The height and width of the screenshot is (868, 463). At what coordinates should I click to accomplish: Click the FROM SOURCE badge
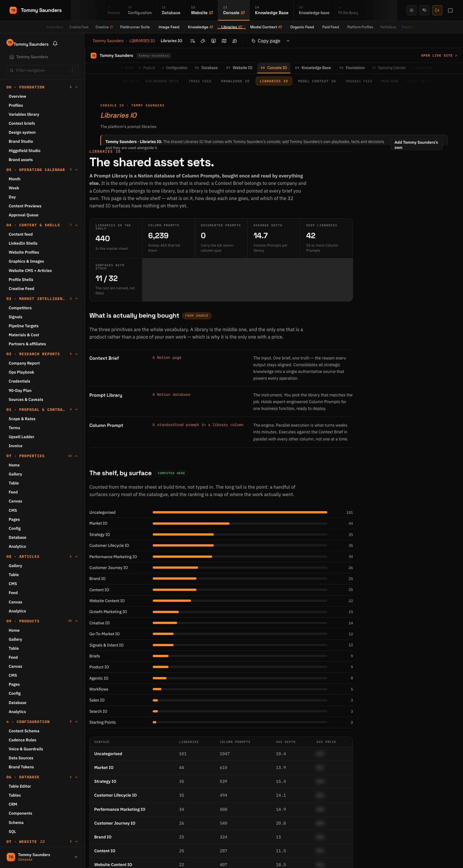[x=197, y=316]
